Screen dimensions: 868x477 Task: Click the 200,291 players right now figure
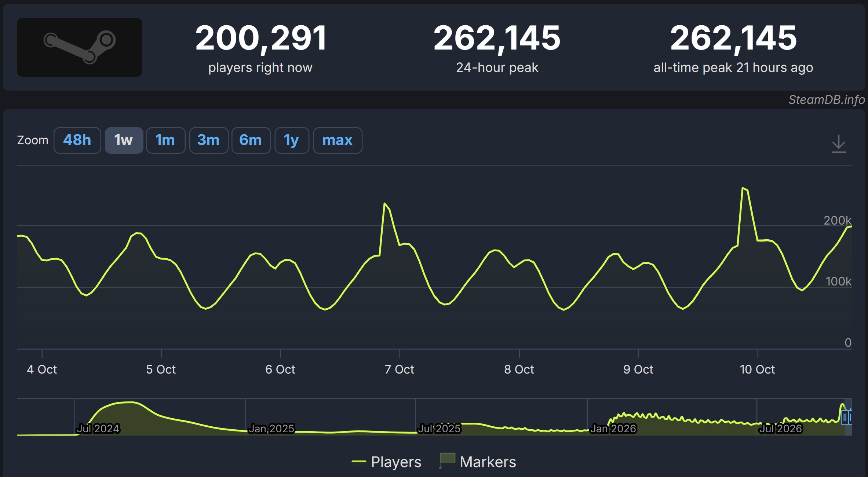[x=261, y=38]
